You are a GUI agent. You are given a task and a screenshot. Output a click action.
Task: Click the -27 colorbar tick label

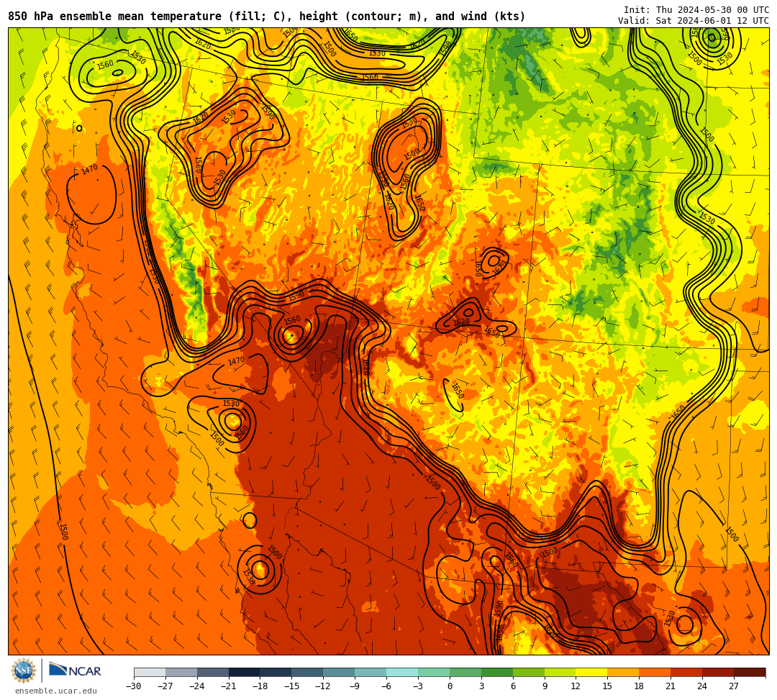165,686
